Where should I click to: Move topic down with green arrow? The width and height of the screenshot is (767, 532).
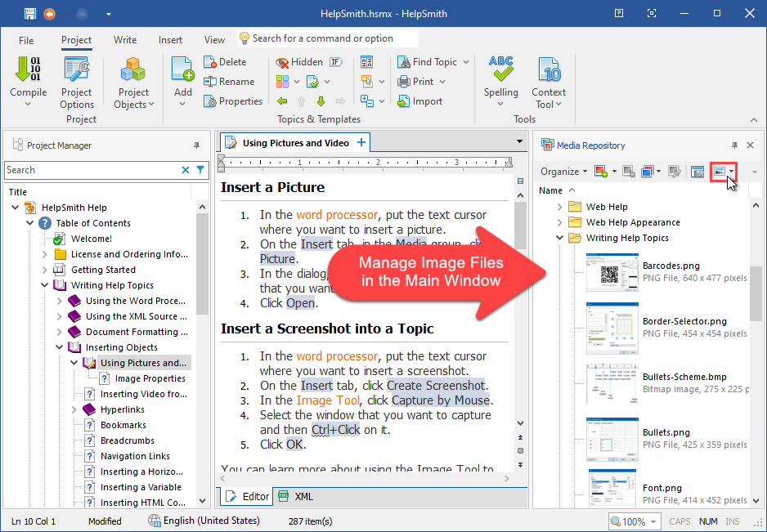pos(321,101)
